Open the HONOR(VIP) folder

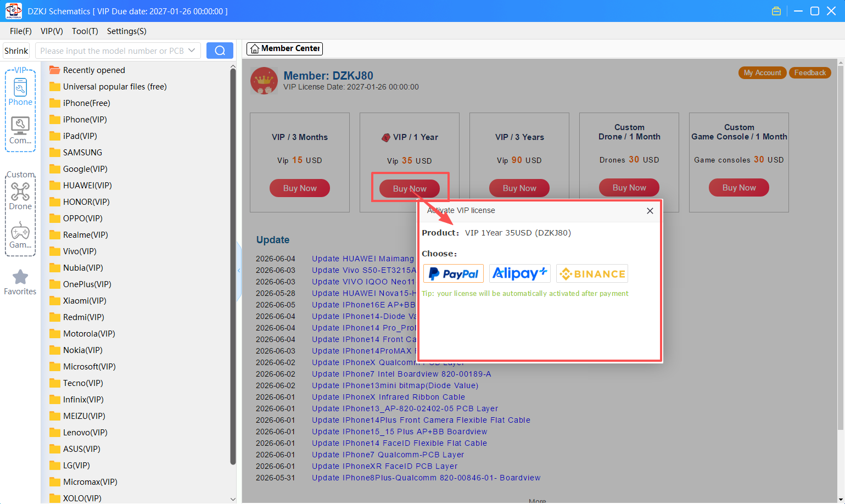80,202
